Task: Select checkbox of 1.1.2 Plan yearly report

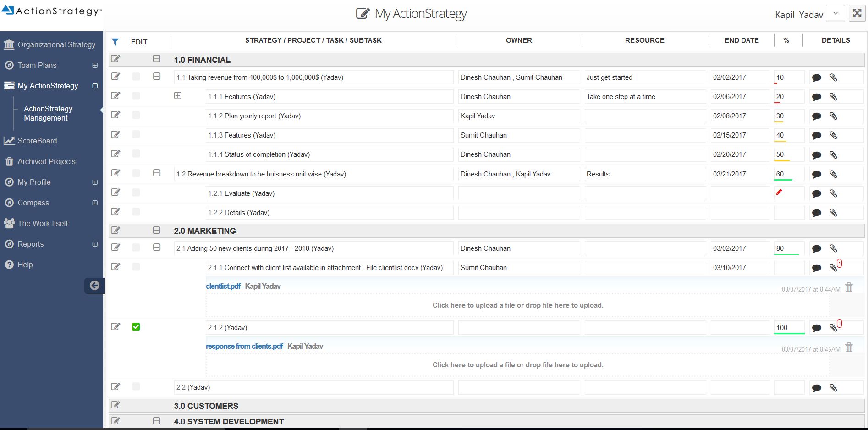Action: (136, 115)
